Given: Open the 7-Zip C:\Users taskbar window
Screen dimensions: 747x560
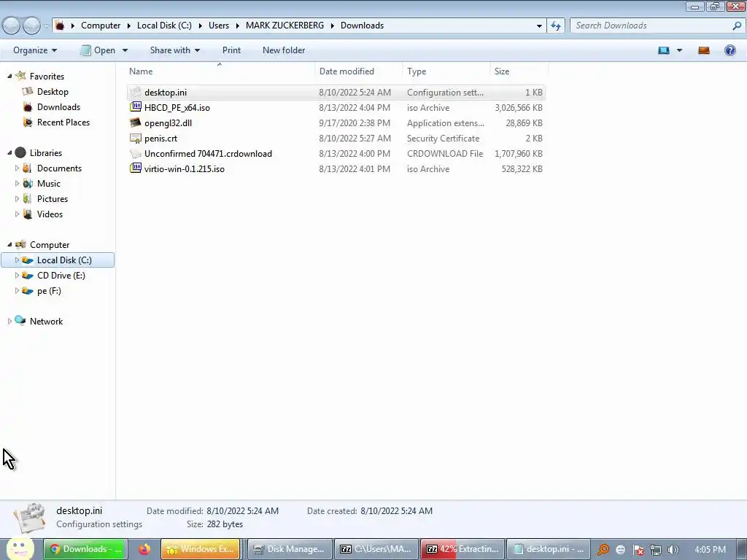Looking at the screenshot, I should (376, 549).
